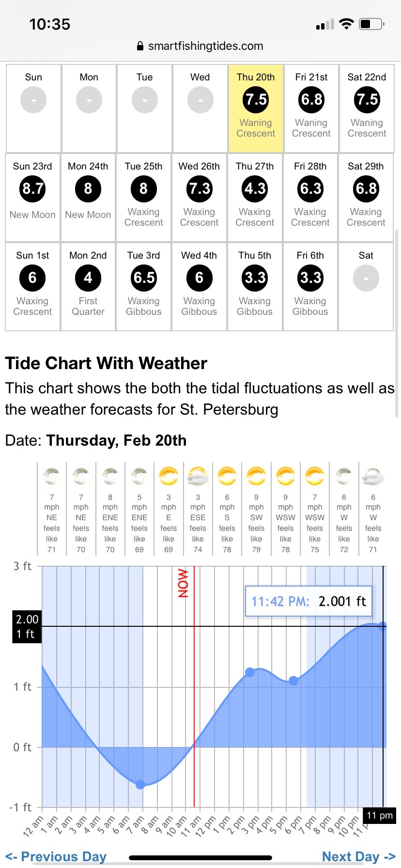The width and height of the screenshot is (401, 868).
Task: Tap the 6.5 score on Tue 3rd
Action: (144, 278)
